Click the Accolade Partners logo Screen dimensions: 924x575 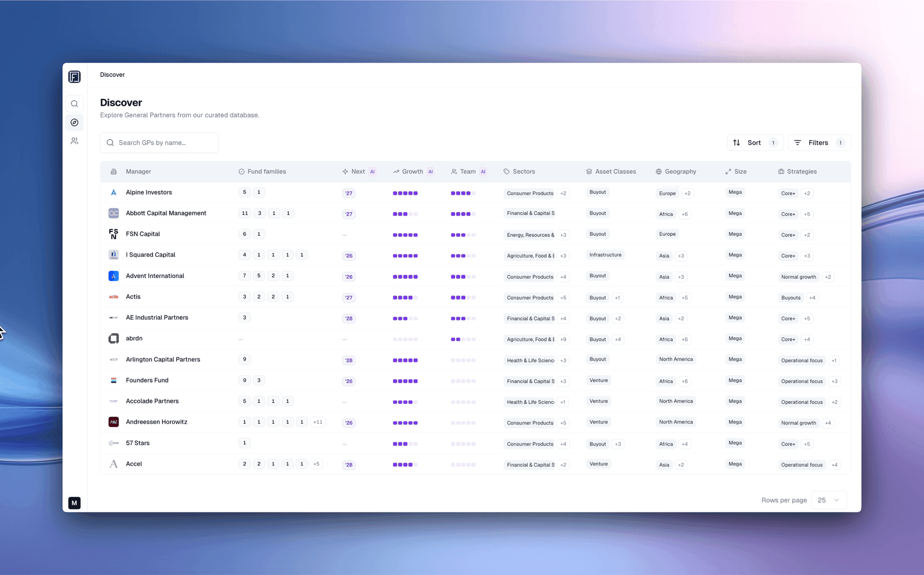114,401
